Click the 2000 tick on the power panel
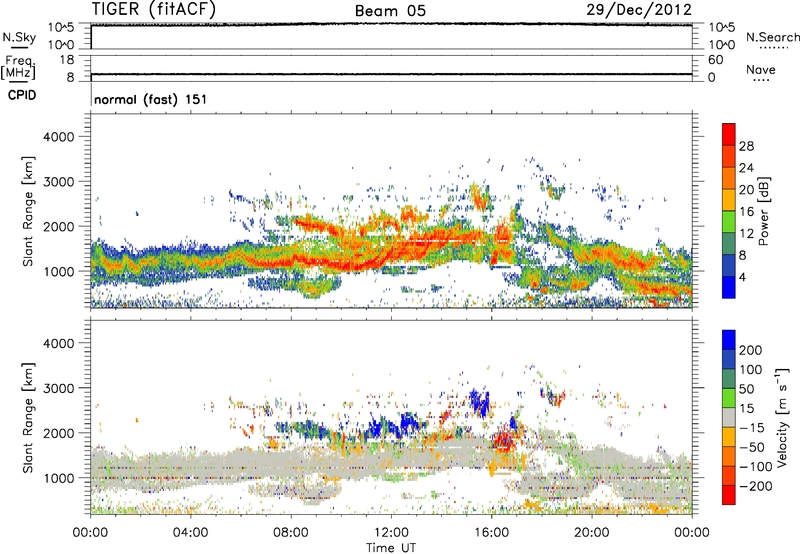This screenshot has width=800, height=554. pos(58,226)
